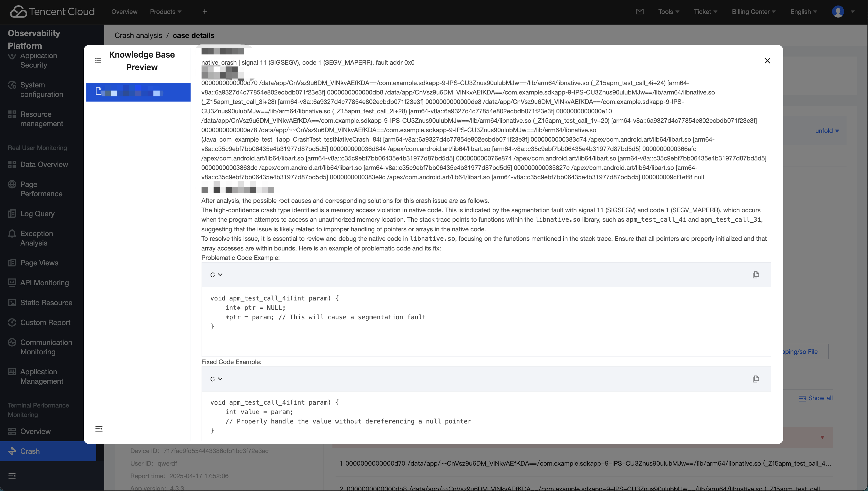Image resolution: width=868 pixels, height=491 pixels.
Task: Click the list icon beside Knowledge Base Preview
Action: point(98,61)
